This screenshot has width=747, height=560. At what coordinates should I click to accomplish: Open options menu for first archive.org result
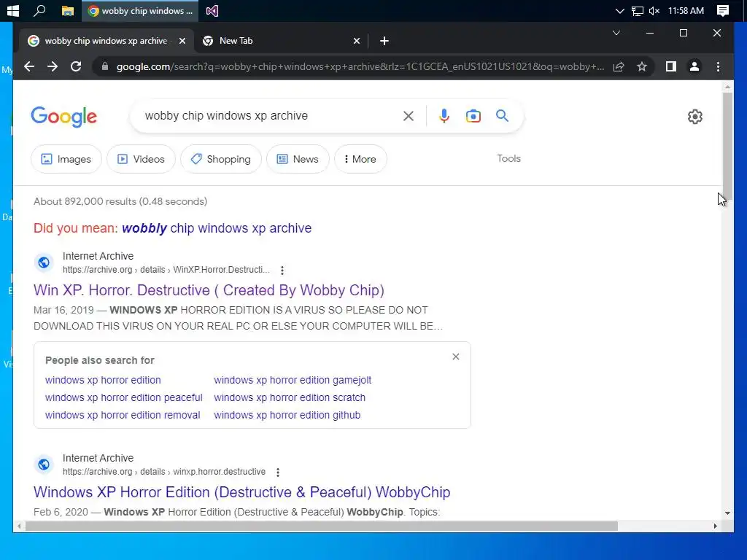tap(282, 271)
